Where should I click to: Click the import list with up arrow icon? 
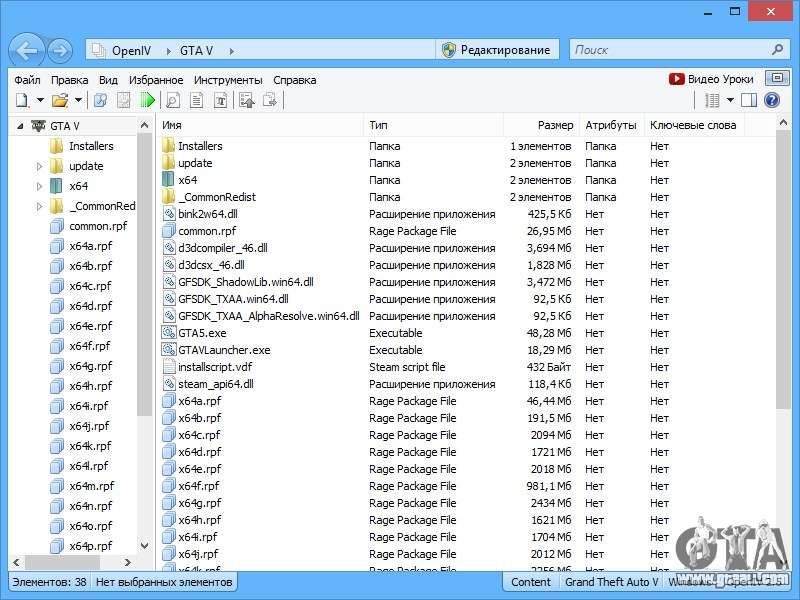(247, 100)
